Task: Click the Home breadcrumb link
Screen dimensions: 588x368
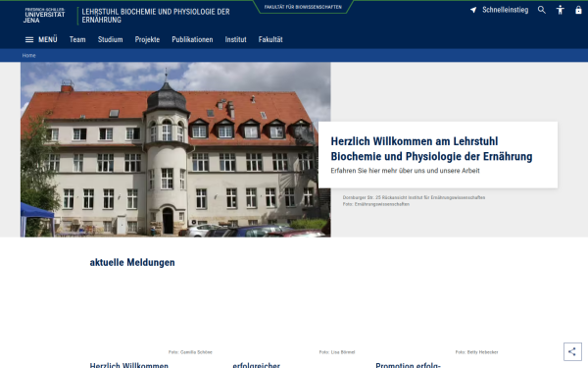Action: (x=28, y=56)
